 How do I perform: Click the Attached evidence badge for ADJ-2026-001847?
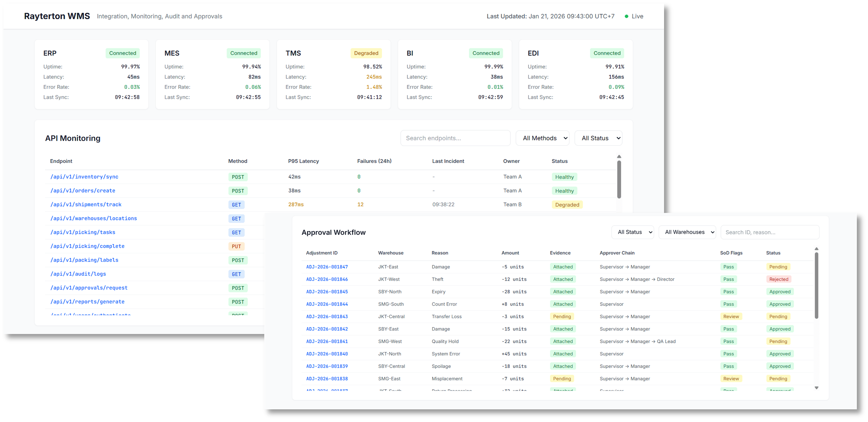[563, 267]
